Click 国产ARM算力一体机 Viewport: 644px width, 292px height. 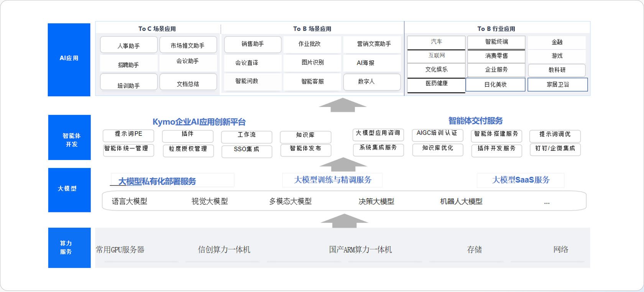point(360,250)
